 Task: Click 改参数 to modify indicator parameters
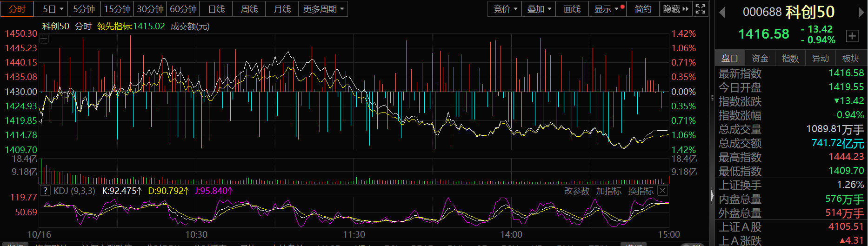click(576, 191)
